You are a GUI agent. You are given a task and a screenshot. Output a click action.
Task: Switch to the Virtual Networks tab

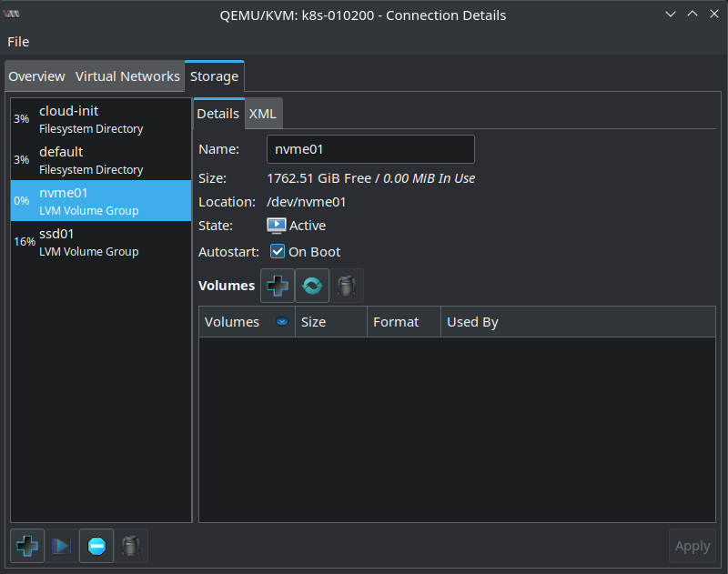tap(127, 76)
